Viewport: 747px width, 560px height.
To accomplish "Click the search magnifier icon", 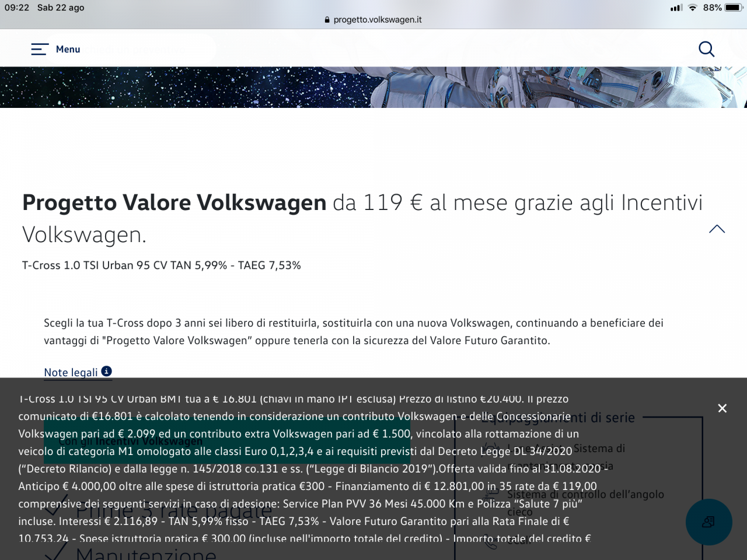I will (x=706, y=49).
